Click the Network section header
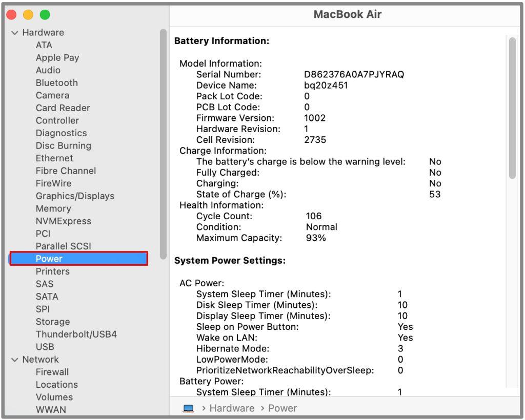Viewport: 525px width, 420px height. (41, 360)
